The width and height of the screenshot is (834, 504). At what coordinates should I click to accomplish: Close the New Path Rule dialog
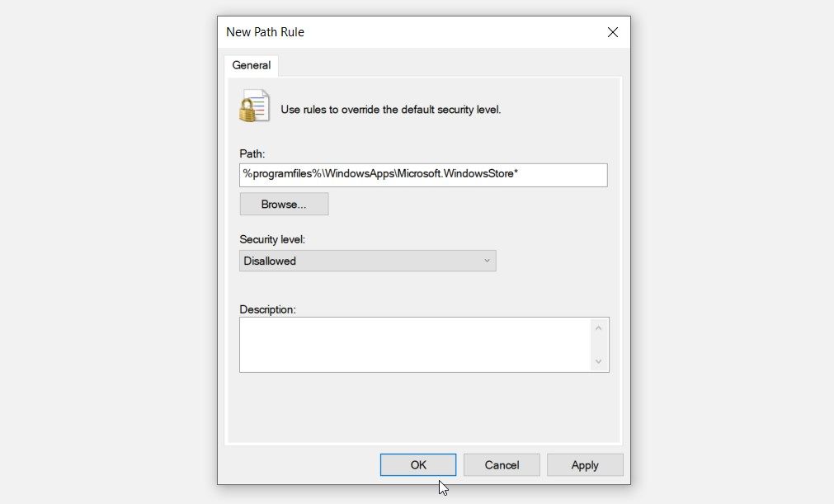(x=612, y=32)
